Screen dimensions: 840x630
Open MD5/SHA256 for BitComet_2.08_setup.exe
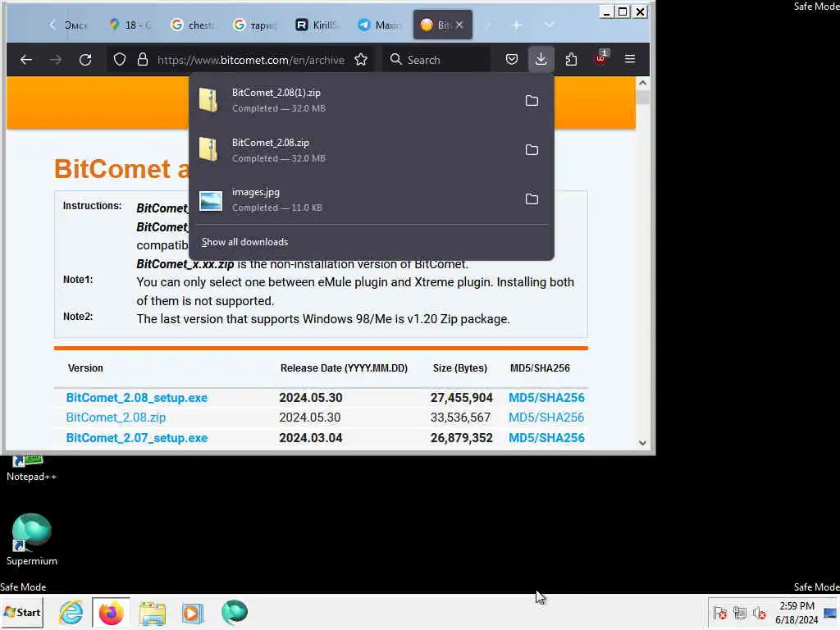(546, 398)
